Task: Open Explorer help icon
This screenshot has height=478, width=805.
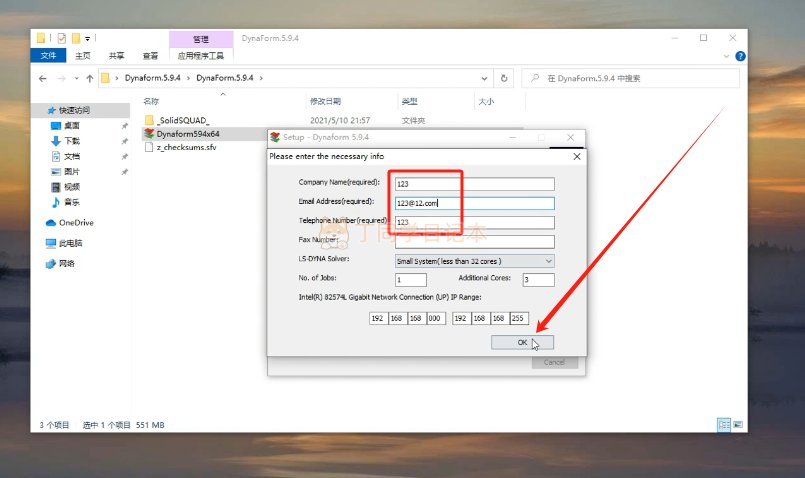Action: click(740, 56)
